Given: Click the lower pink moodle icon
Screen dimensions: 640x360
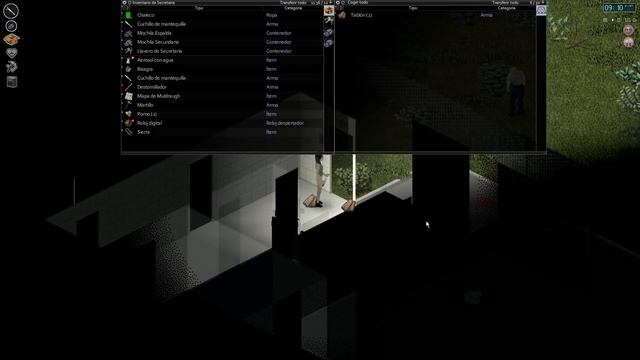Looking at the screenshot, I should pos(629,42).
